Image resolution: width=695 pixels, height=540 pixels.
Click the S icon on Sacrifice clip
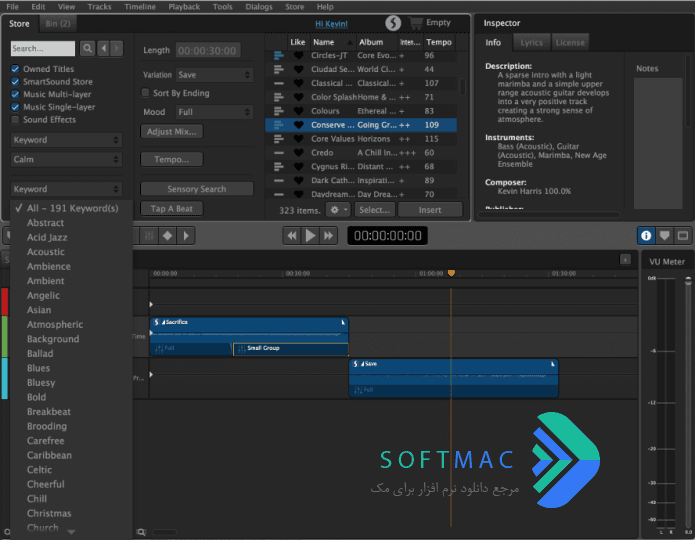click(156, 322)
